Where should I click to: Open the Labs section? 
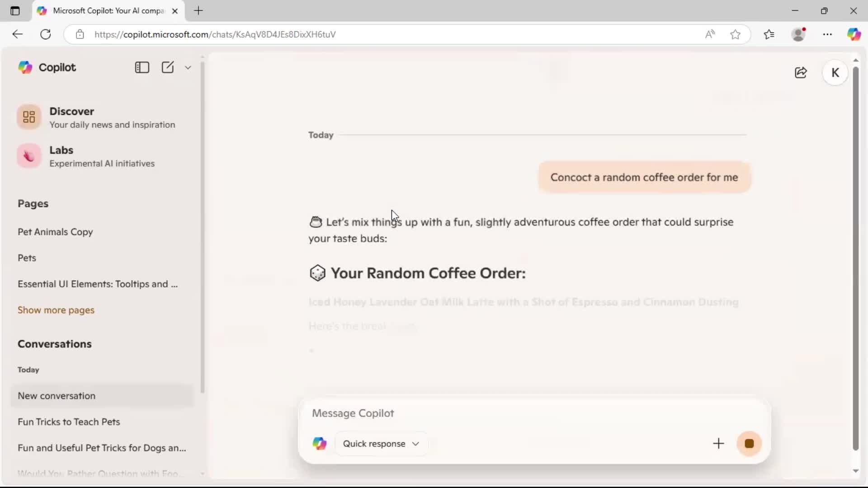[102, 156]
